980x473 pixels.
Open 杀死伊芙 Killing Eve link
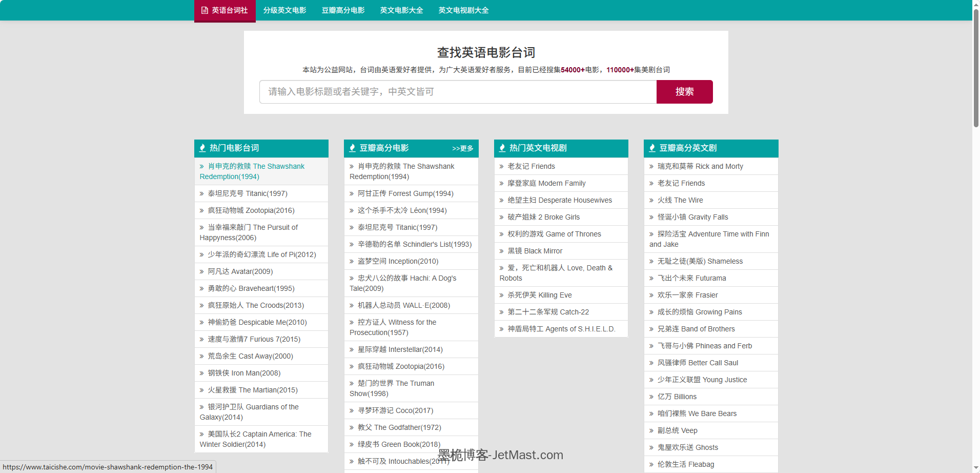pyautogui.click(x=540, y=295)
